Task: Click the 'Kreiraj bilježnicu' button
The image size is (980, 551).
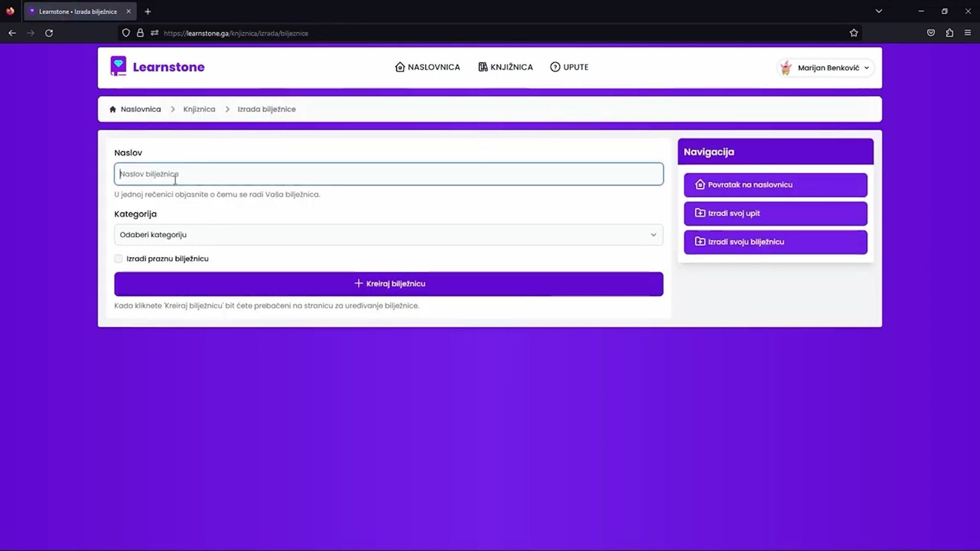Action: pyautogui.click(x=389, y=284)
